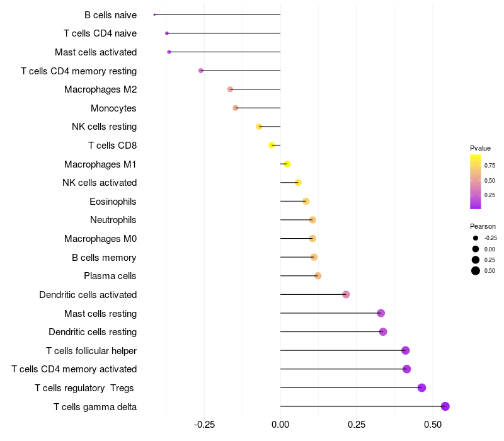The width and height of the screenshot is (504, 441).
Task: Click the Plasma cells data point
Action: pos(318,276)
